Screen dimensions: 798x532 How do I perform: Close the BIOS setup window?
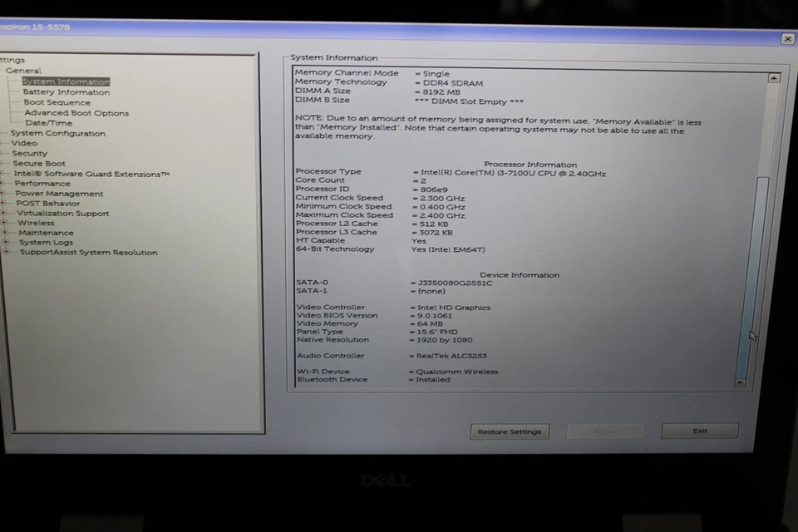coord(788,39)
